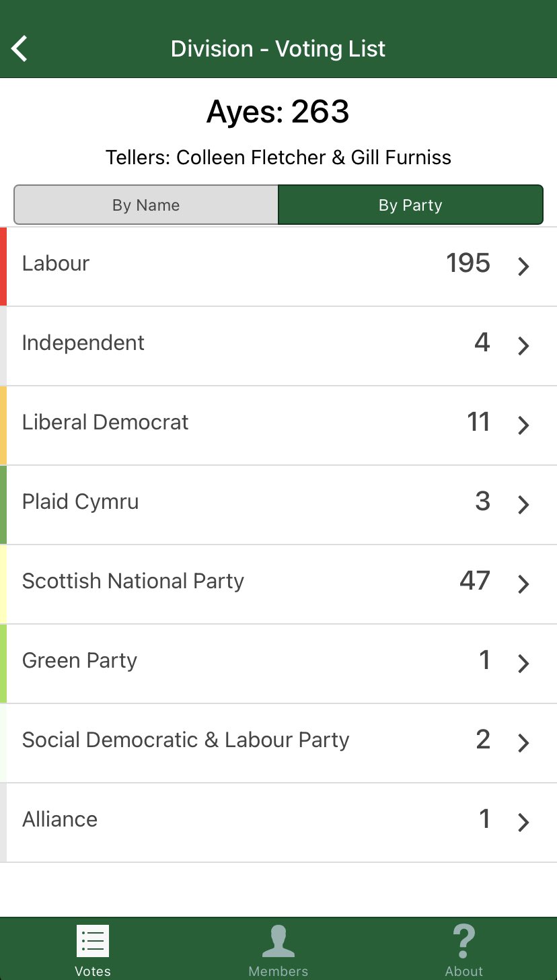557x980 pixels.
Task: Expand the Plaid Cymru chevron
Action: pos(523,505)
